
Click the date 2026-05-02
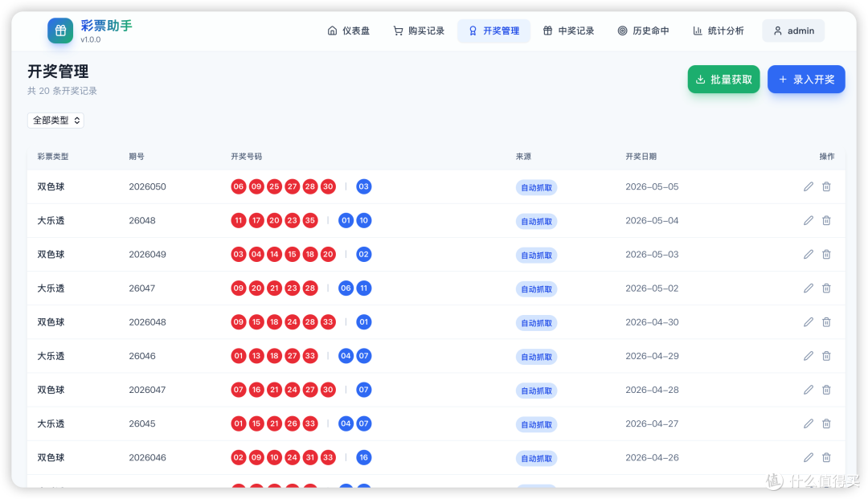652,288
